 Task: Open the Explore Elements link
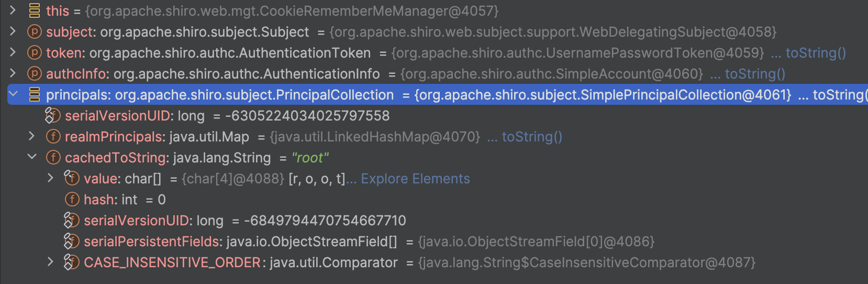(x=415, y=179)
